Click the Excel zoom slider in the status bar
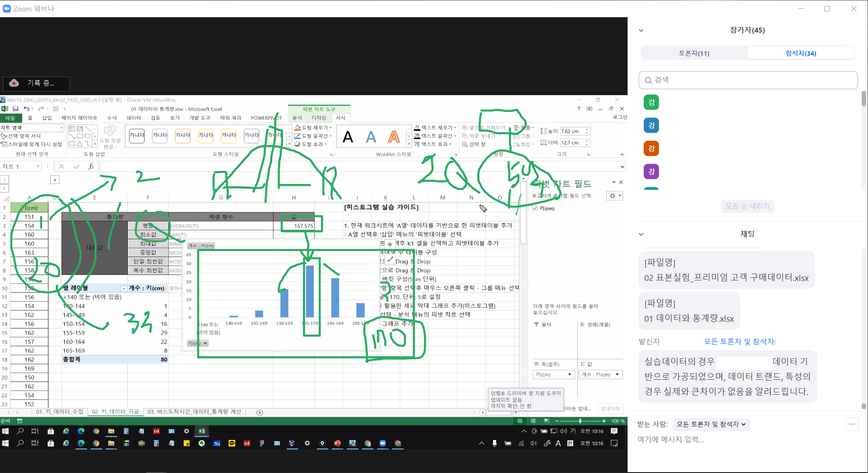This screenshot has height=473, width=868. (x=580, y=421)
